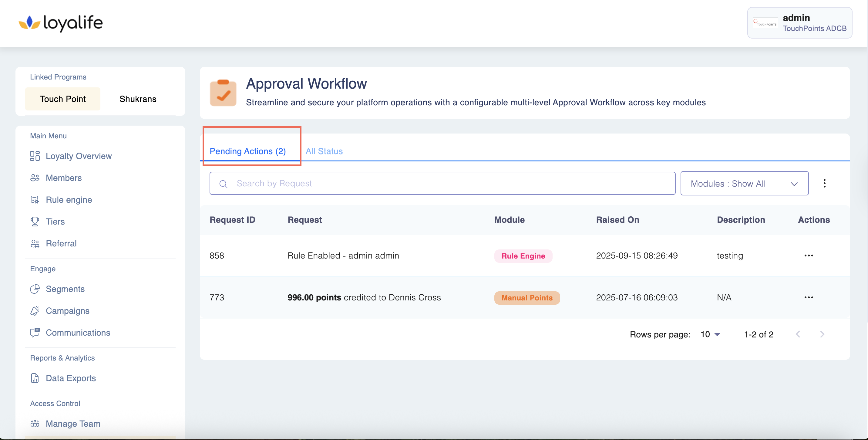The width and height of the screenshot is (868, 440).
Task: Open the Rows per page dropdown
Action: 710,334
